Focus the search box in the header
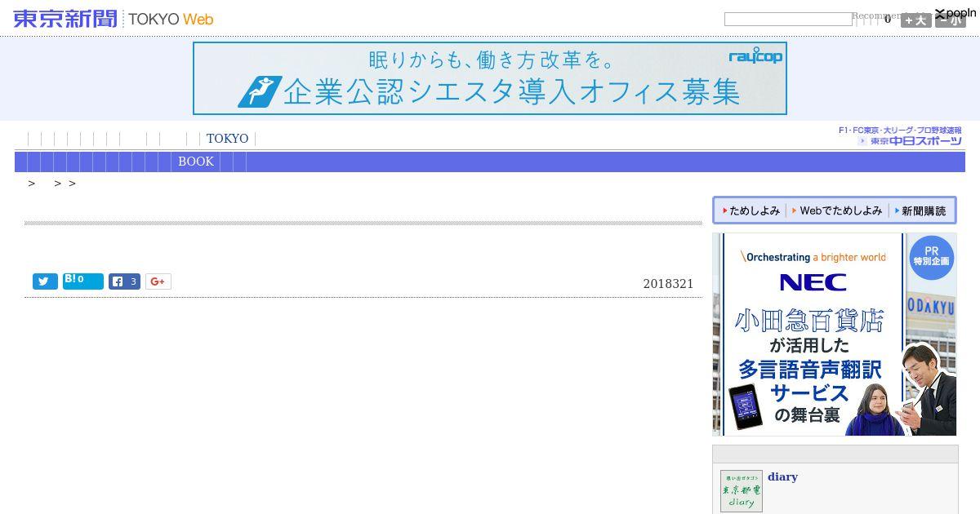This screenshot has width=980, height=514. click(x=788, y=19)
